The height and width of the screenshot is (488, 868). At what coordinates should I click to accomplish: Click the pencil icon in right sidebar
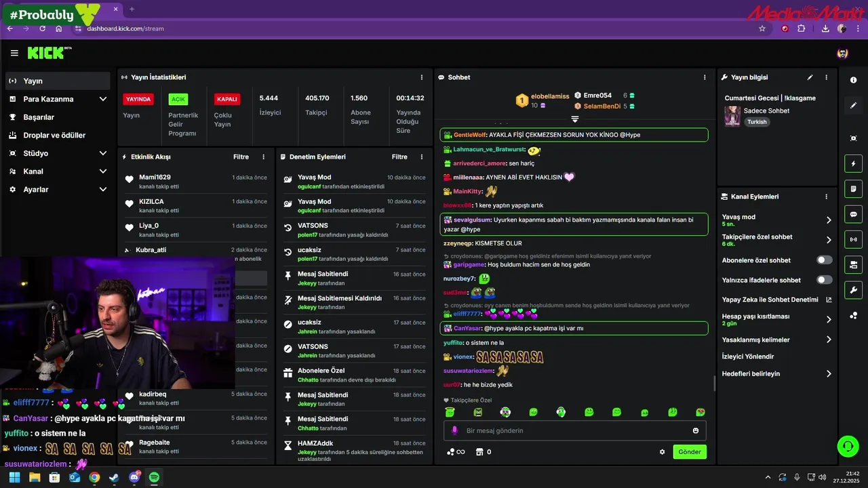click(853, 105)
